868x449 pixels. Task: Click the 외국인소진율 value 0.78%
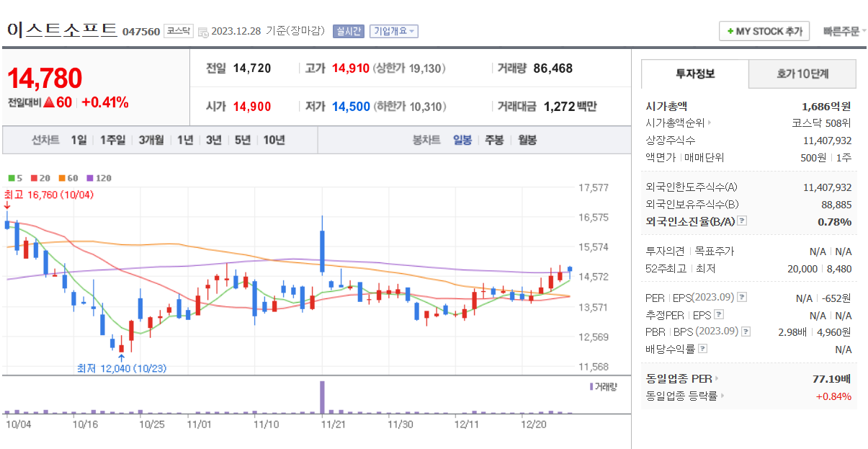click(835, 222)
